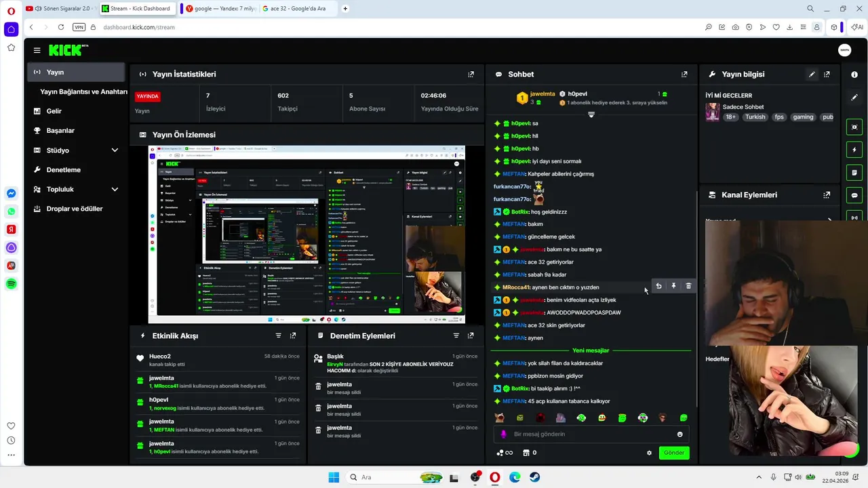Viewport: 868px width, 488px height.
Task: Switch to the Yandex google tab
Action: [x=221, y=9]
